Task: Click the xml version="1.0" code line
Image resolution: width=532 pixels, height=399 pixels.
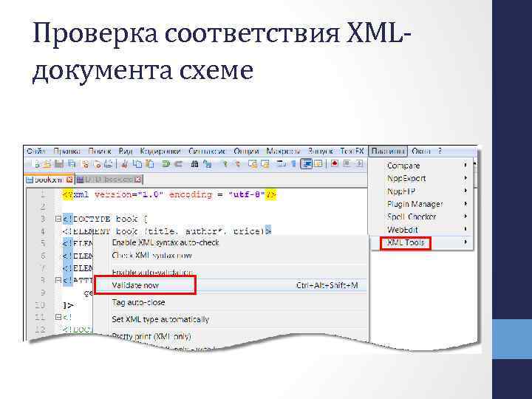Action: tap(169, 195)
